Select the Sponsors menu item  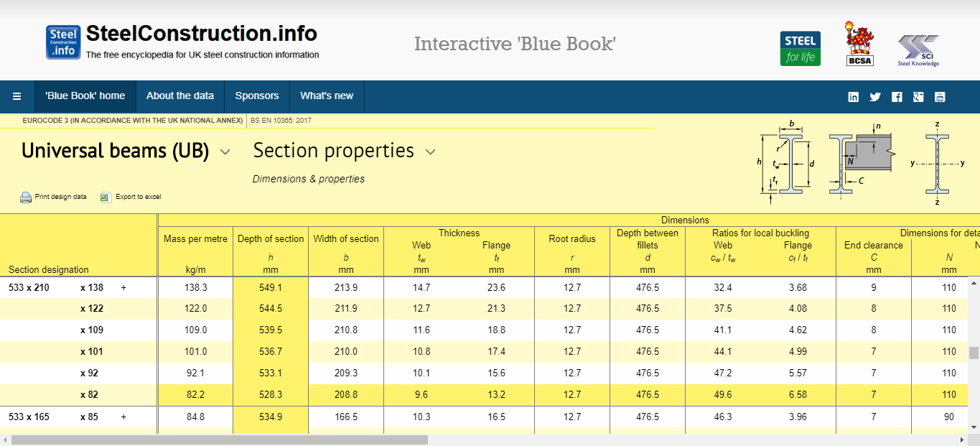(x=256, y=96)
